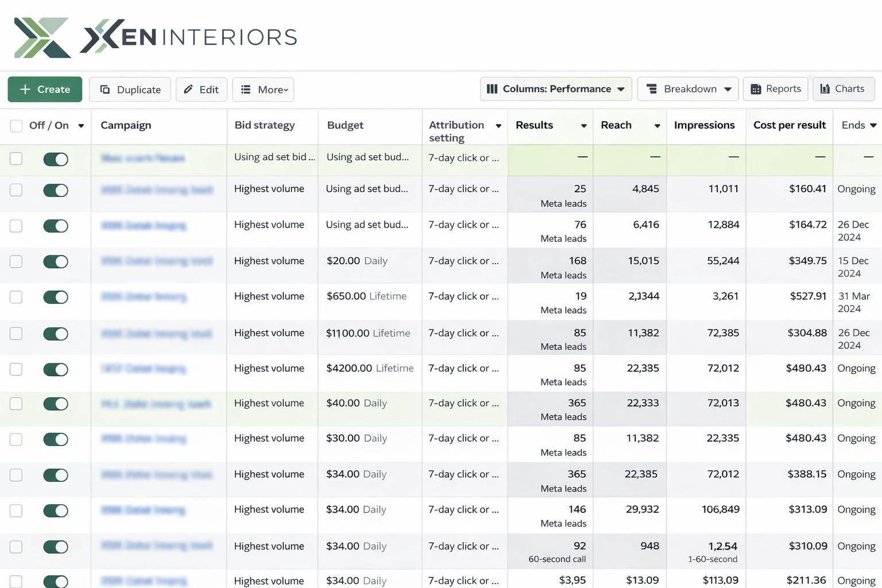Open Reports
Screen dimensions: 882x588
(x=776, y=89)
